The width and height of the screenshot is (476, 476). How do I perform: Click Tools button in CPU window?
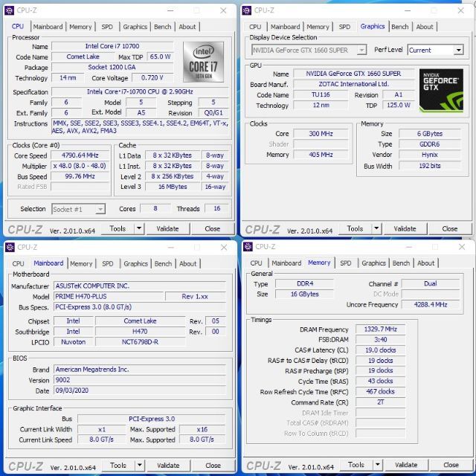[118, 228]
